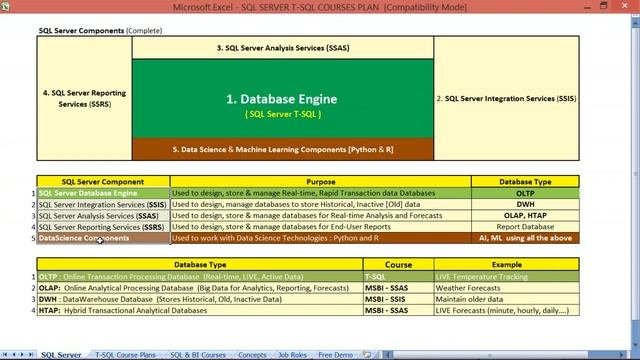Open the T-SQL Course Plans sheet tab
The width and height of the screenshot is (640, 360).
point(125,355)
